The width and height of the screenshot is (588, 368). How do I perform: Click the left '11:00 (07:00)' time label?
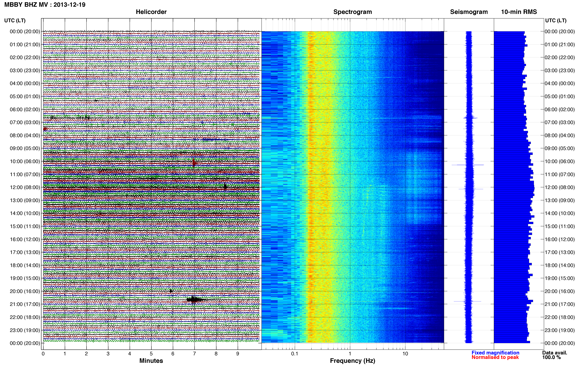[25, 174]
